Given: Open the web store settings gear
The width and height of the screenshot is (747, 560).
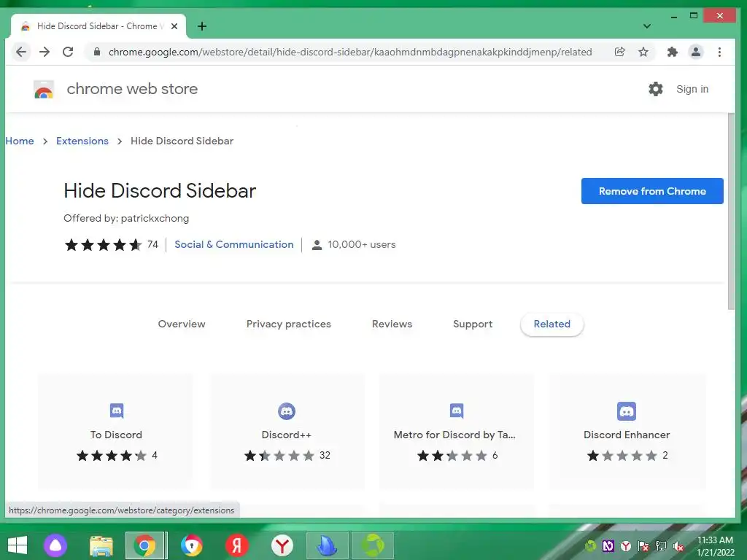Looking at the screenshot, I should 656,89.
